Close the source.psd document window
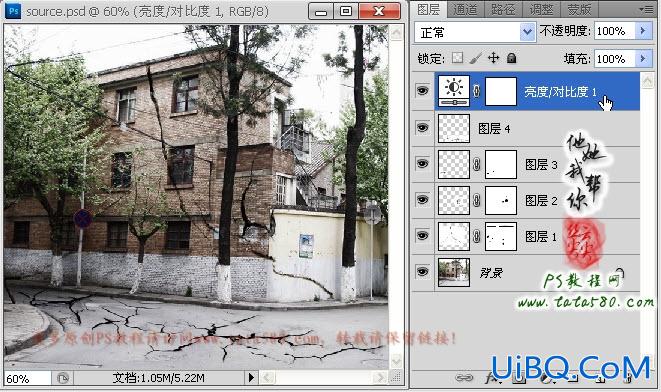The height and width of the screenshot is (392, 661). (379, 11)
